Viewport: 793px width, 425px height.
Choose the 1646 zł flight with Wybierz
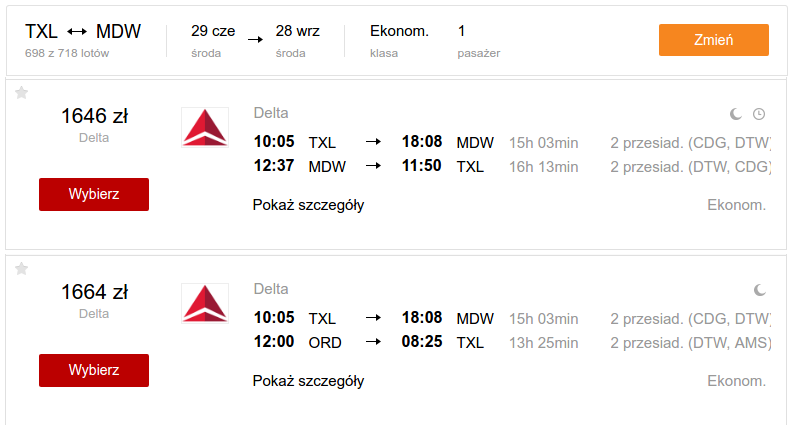tap(94, 194)
